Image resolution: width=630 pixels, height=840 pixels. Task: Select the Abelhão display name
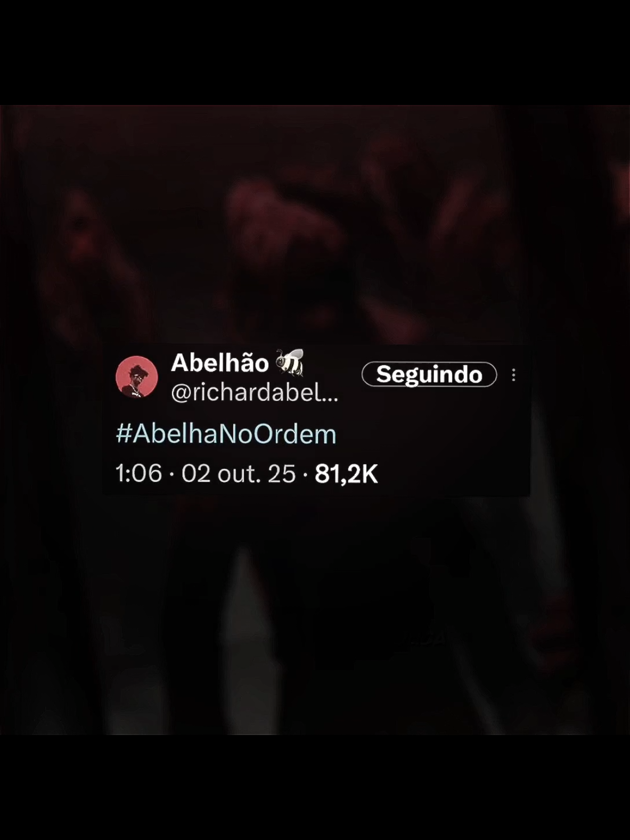(x=220, y=363)
